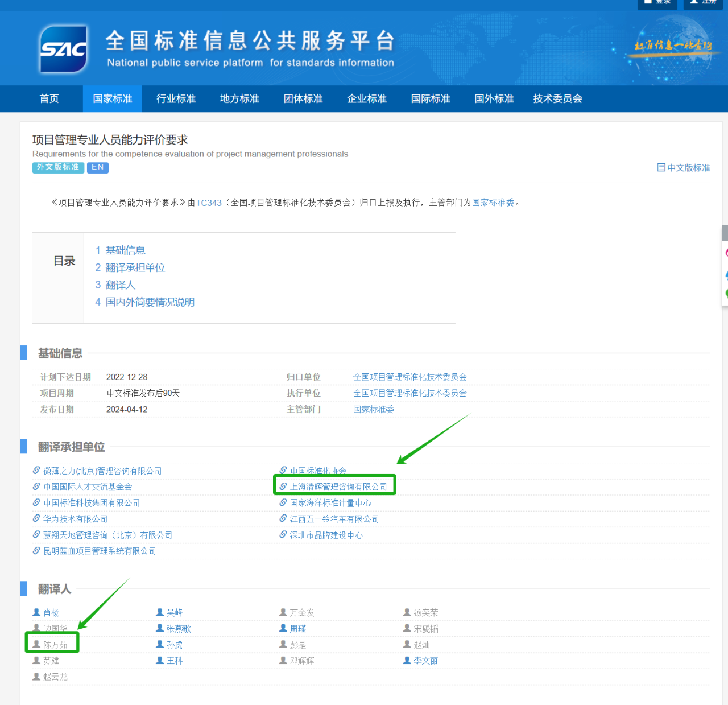Image resolution: width=728 pixels, height=705 pixels.
Task: Click the EN language badge
Action: pyautogui.click(x=98, y=167)
